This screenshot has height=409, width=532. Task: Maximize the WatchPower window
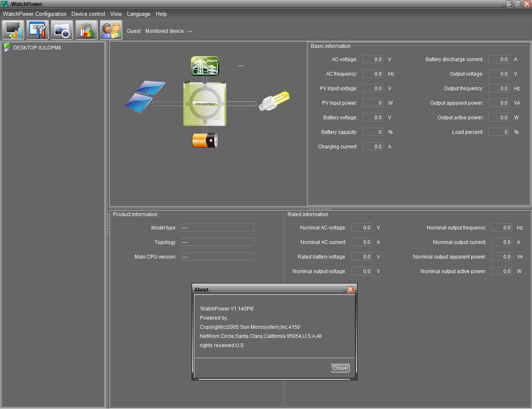tap(518, 4)
